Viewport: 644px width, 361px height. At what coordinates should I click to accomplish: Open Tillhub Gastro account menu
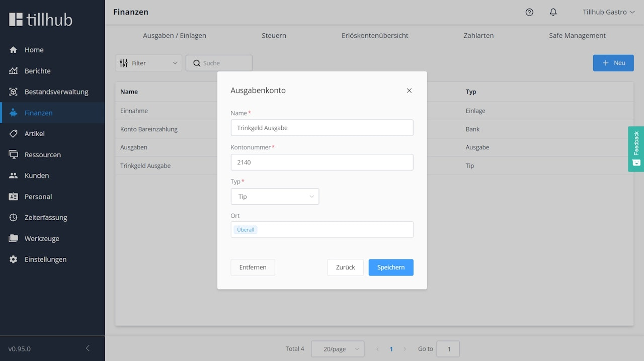coord(608,12)
